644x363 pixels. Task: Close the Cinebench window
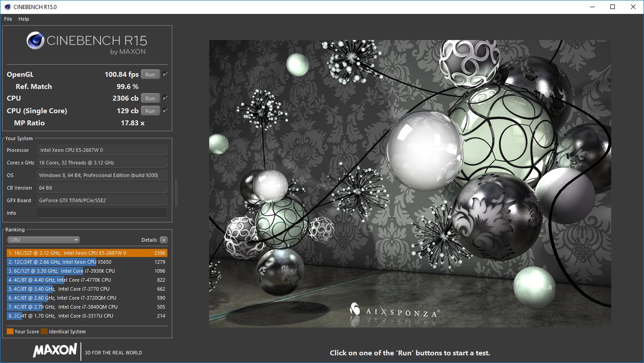[x=633, y=7]
